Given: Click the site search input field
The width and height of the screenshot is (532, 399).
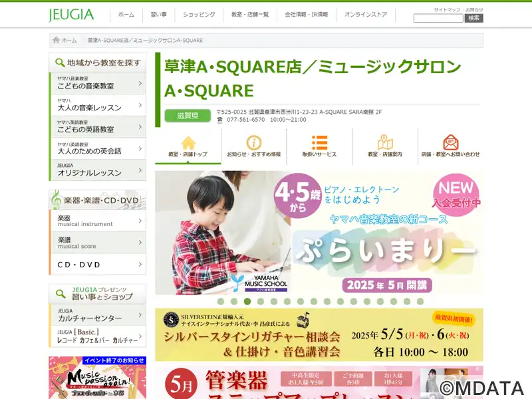Looking at the screenshot, I should 438,19.
